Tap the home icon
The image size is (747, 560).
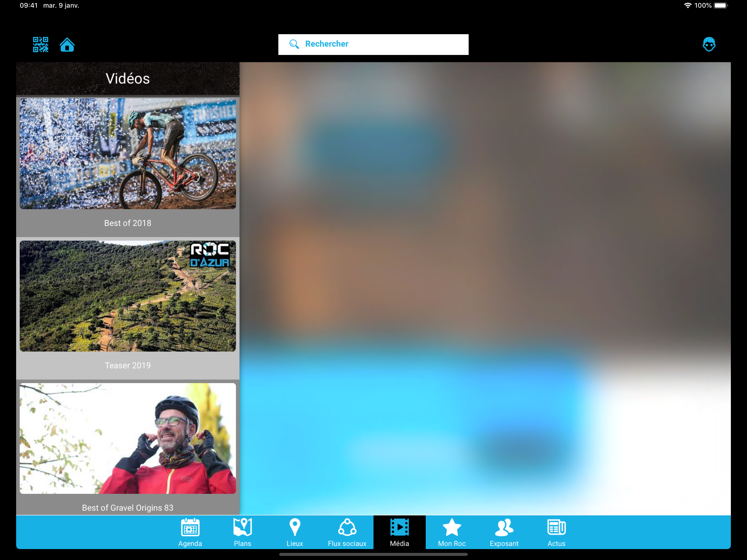coord(67,45)
